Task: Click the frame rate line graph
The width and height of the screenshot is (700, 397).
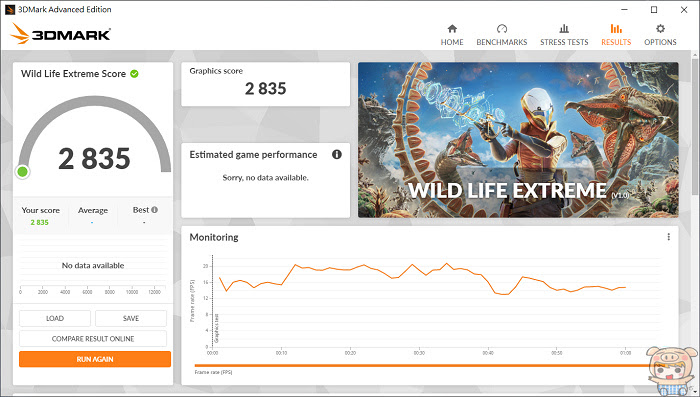Action: click(x=422, y=279)
